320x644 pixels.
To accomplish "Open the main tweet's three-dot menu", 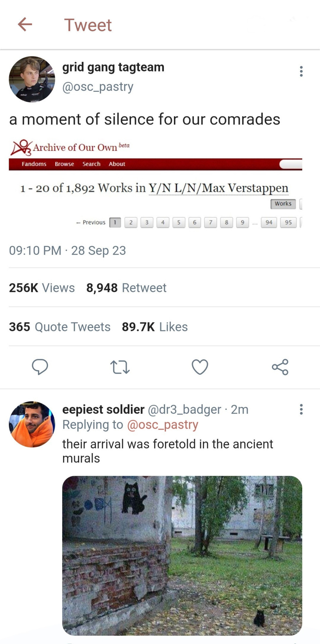I will tap(301, 71).
